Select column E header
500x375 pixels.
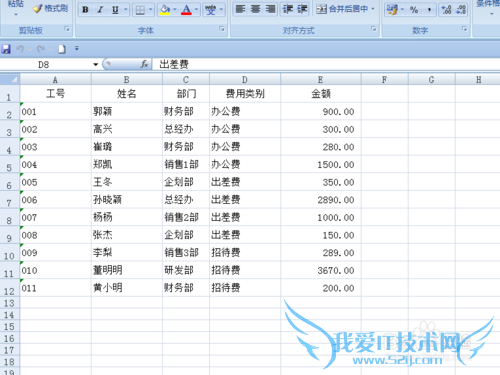[x=321, y=80]
